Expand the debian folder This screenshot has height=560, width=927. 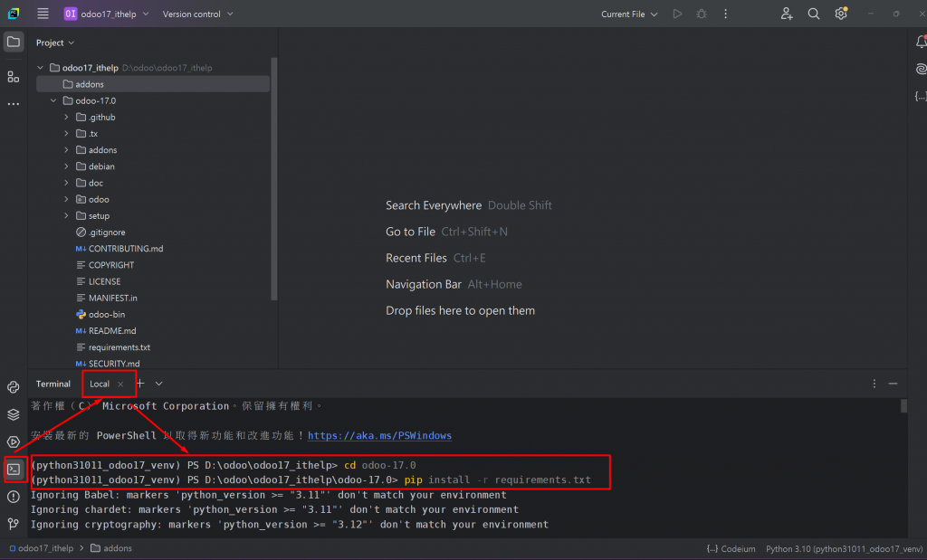pyautogui.click(x=66, y=166)
